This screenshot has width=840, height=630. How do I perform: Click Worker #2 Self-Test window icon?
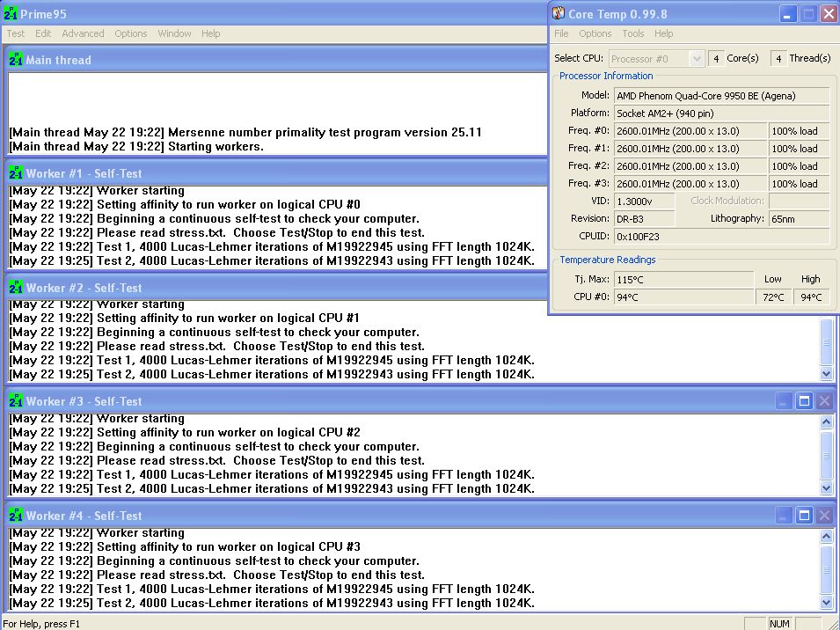tap(16, 287)
